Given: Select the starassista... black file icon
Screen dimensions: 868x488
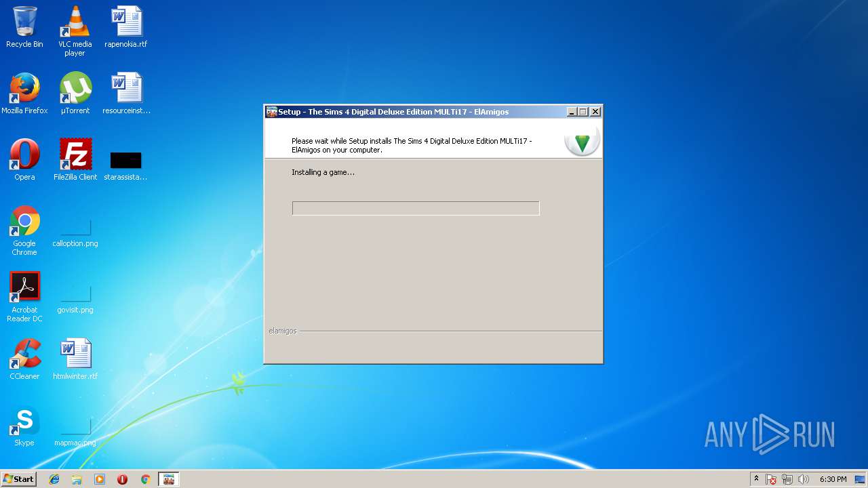Looking at the screenshot, I should [125, 165].
